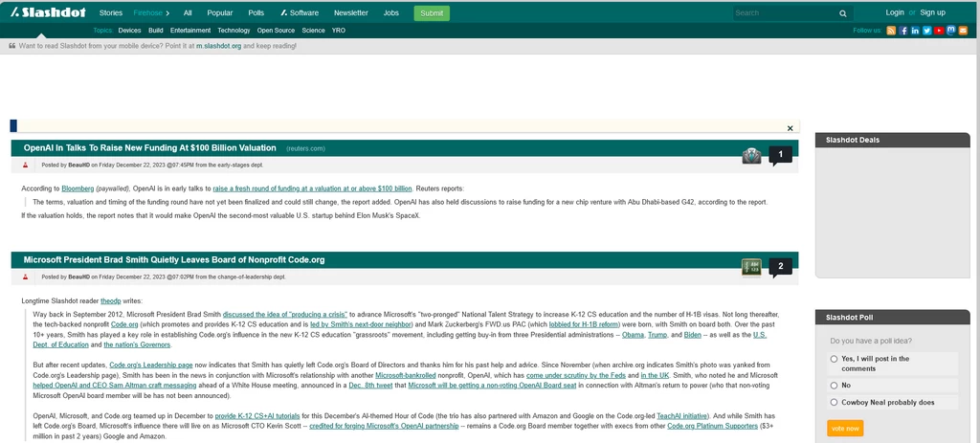Open 'the nation's Governors' link
The width and height of the screenshot is (980, 443).
(x=138, y=344)
